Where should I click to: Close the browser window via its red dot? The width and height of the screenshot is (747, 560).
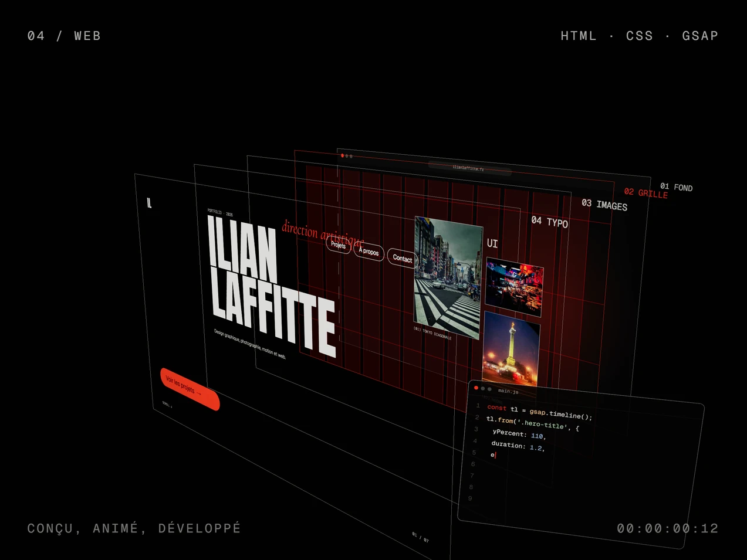point(342,155)
